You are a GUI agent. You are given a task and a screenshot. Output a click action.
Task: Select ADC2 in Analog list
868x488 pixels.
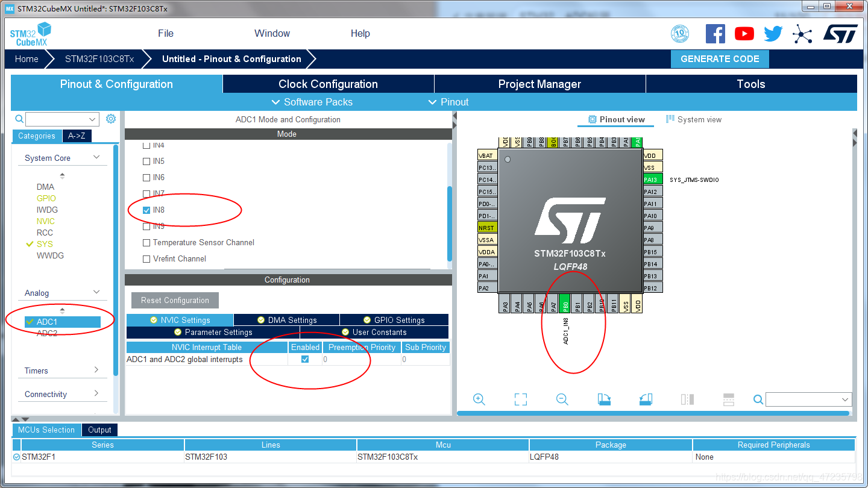pyautogui.click(x=47, y=333)
